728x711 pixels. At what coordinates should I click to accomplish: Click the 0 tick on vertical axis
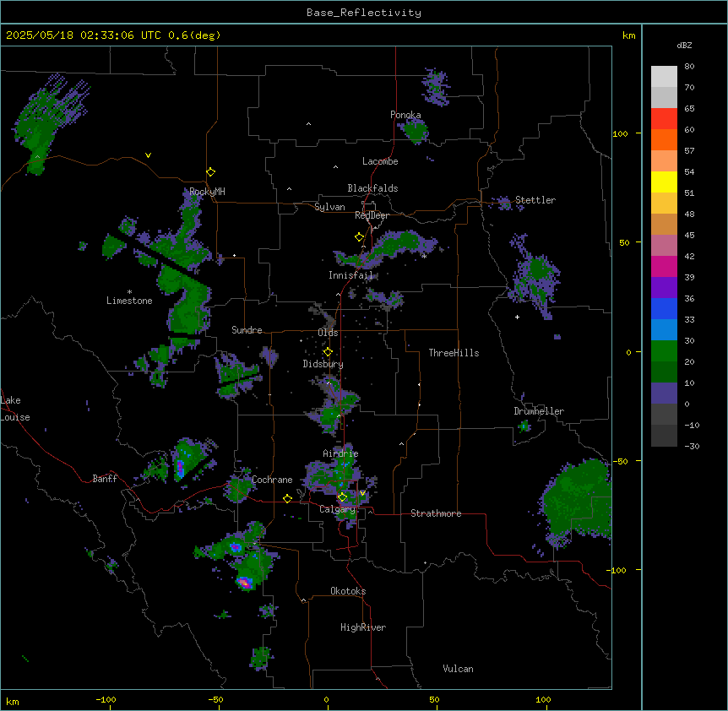coord(628,353)
